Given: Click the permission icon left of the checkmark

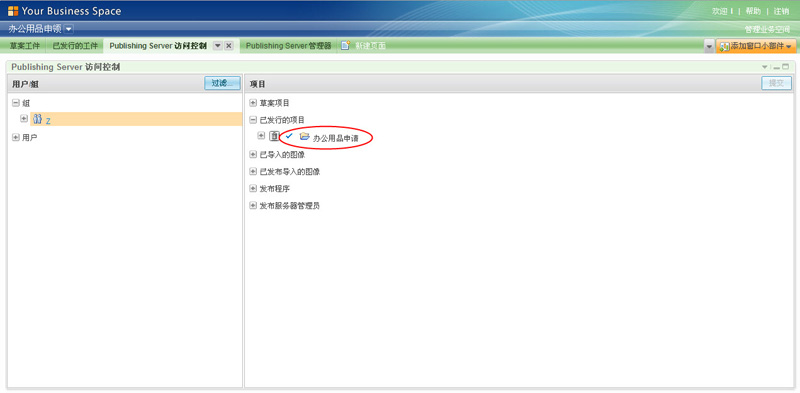Looking at the screenshot, I should (274, 136).
